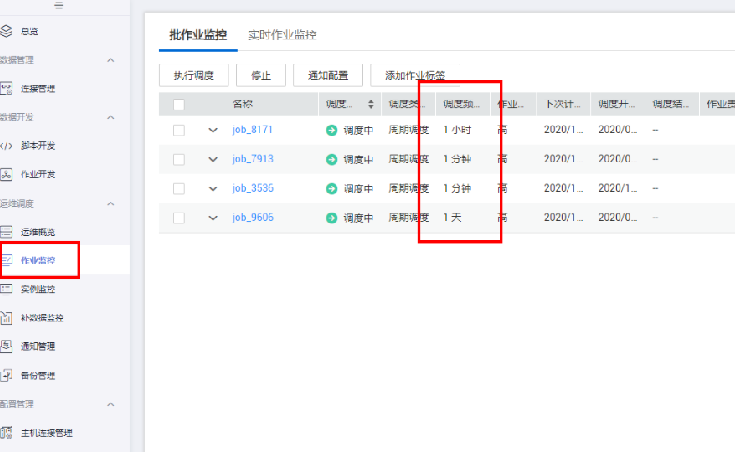Click the 补数据监控 sidebar icon

6,318
